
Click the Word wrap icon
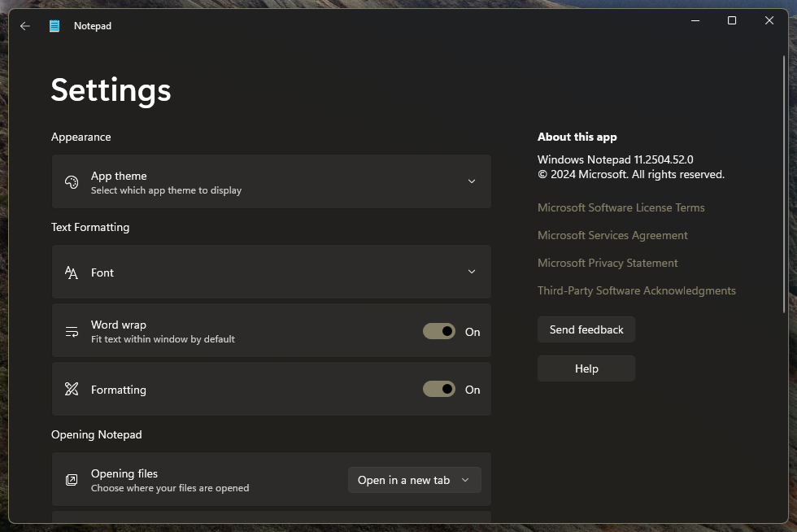72,331
